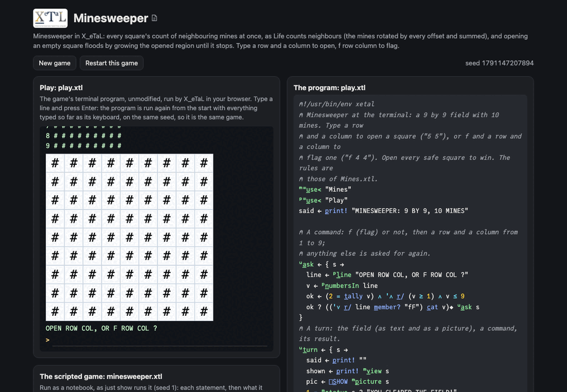Follow print! link on the shown ← line
567x392 pixels.
click(348, 371)
